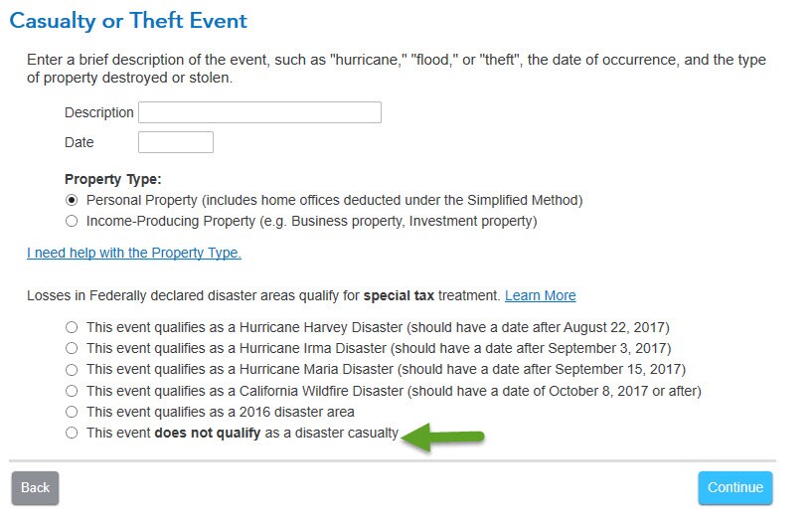Click the Casualty or Theft Event heading
Image resolution: width=812 pixels, height=529 pixels.
click(128, 21)
